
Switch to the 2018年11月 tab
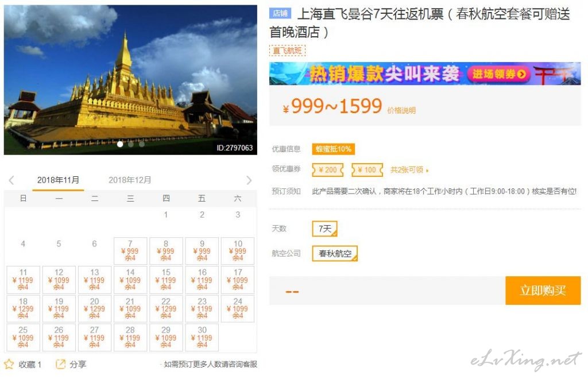click(58, 180)
